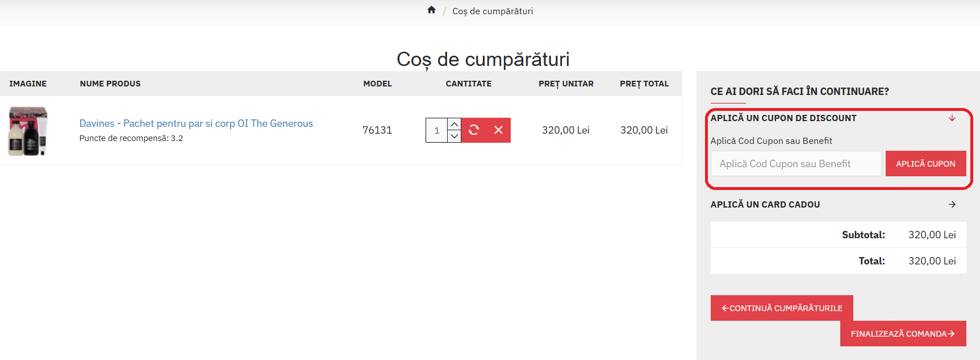Click the update quantity refresh icon
This screenshot has height=360, width=980.
(474, 130)
